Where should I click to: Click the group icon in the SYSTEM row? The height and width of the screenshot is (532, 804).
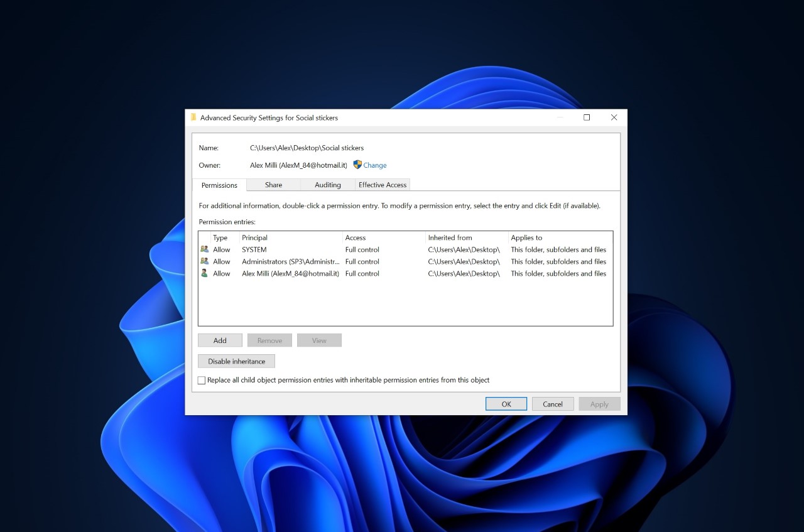[x=204, y=249]
